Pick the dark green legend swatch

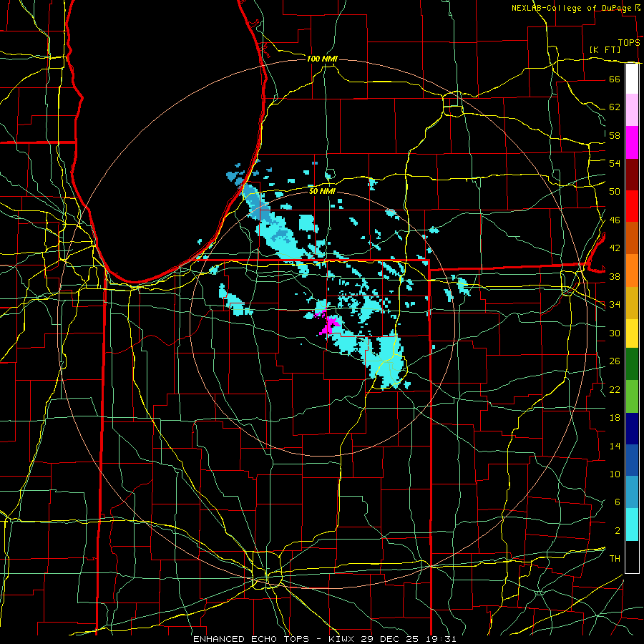pyautogui.click(x=632, y=364)
